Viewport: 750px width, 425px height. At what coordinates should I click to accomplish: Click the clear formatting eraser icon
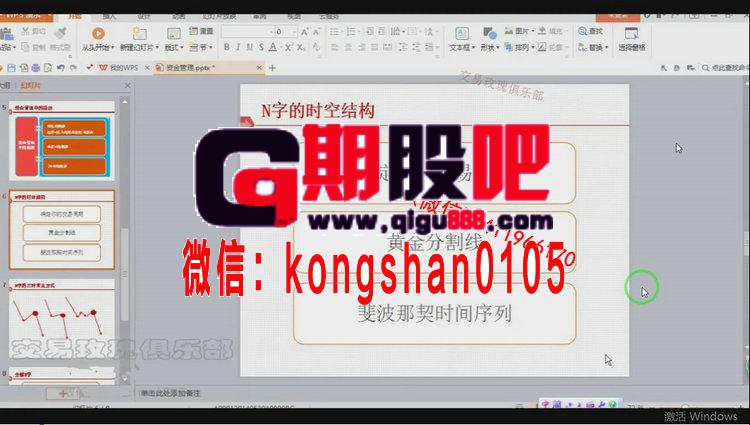(316, 47)
